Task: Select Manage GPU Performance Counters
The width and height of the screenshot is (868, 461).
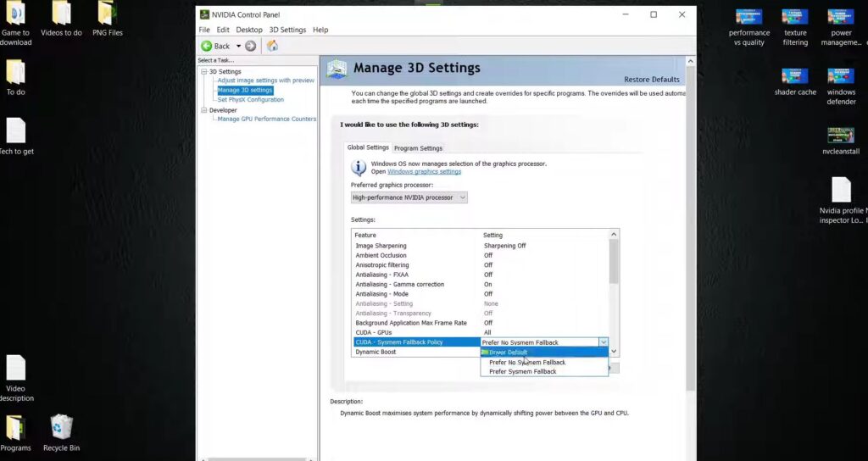Action: point(267,119)
